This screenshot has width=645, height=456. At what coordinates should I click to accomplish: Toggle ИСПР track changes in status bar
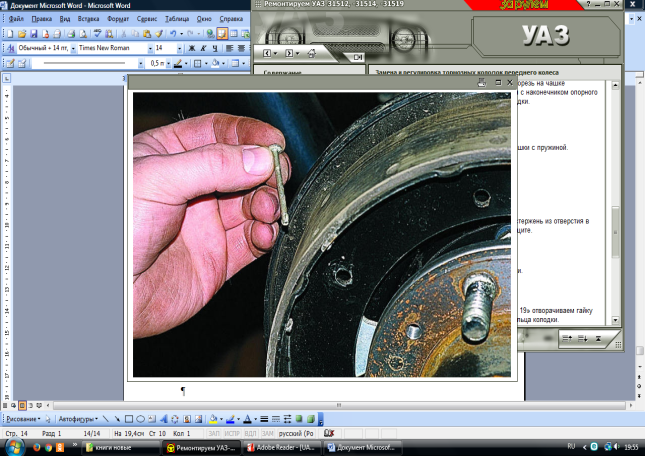click(x=232, y=433)
